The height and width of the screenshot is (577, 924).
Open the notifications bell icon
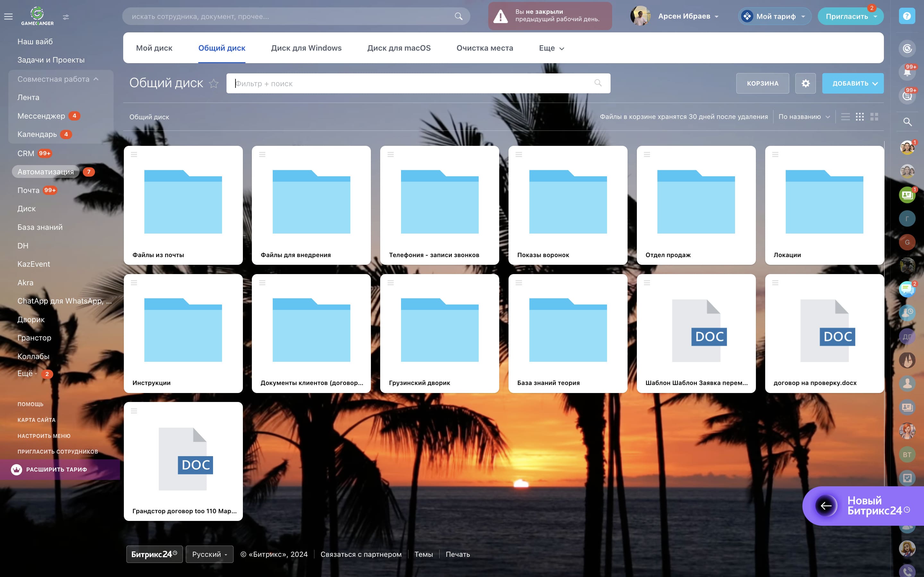click(x=907, y=72)
